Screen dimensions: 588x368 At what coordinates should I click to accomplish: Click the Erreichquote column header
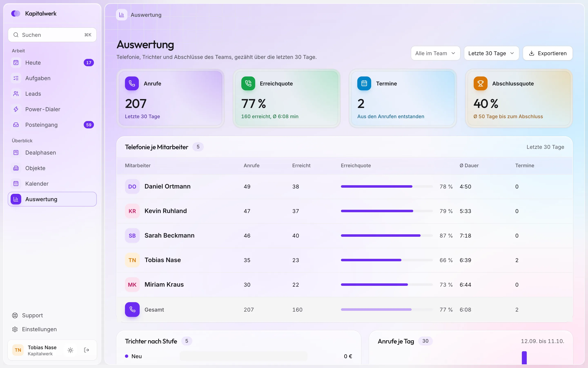coord(356,166)
